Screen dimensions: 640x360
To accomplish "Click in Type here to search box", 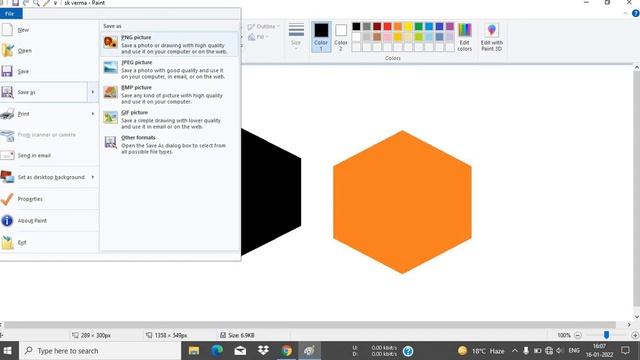I will [x=100, y=351].
